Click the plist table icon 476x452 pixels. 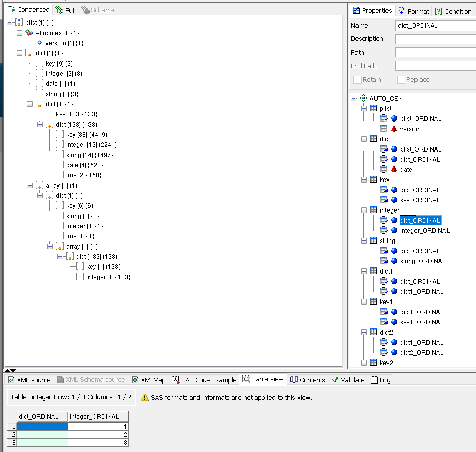[x=373, y=108]
